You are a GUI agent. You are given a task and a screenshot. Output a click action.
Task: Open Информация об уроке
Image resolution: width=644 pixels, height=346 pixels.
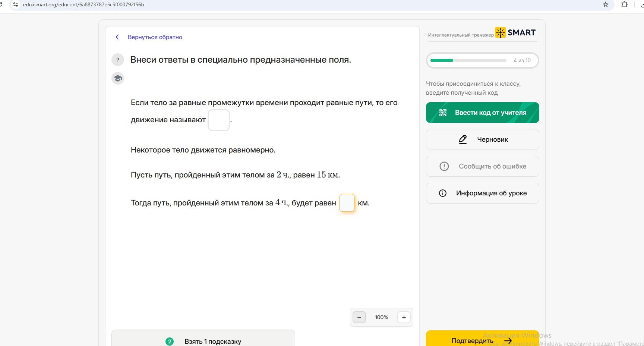pyautogui.click(x=483, y=193)
